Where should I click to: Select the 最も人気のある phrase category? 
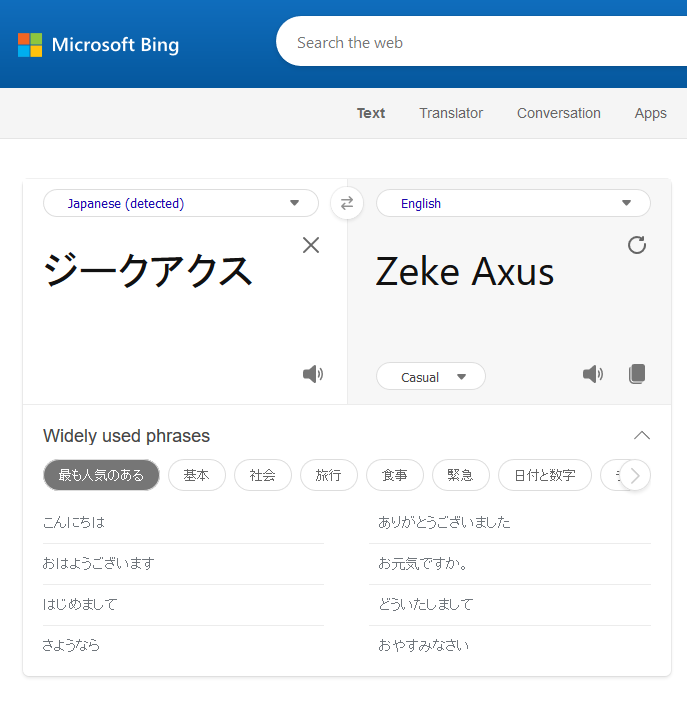coord(101,475)
